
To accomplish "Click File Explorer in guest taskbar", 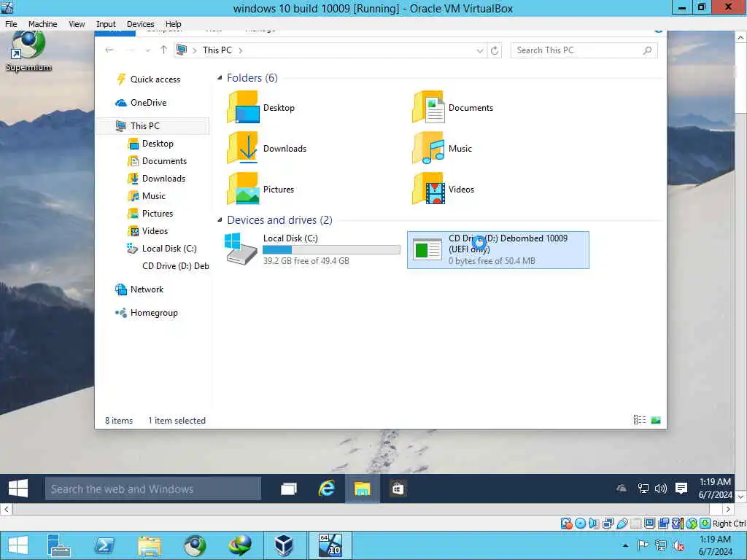I will tap(362, 489).
